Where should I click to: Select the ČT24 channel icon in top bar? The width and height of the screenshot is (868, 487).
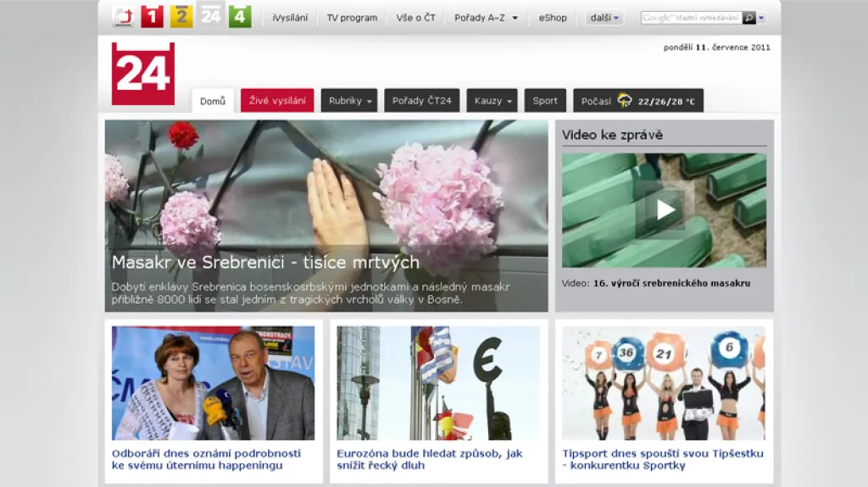pos(210,16)
